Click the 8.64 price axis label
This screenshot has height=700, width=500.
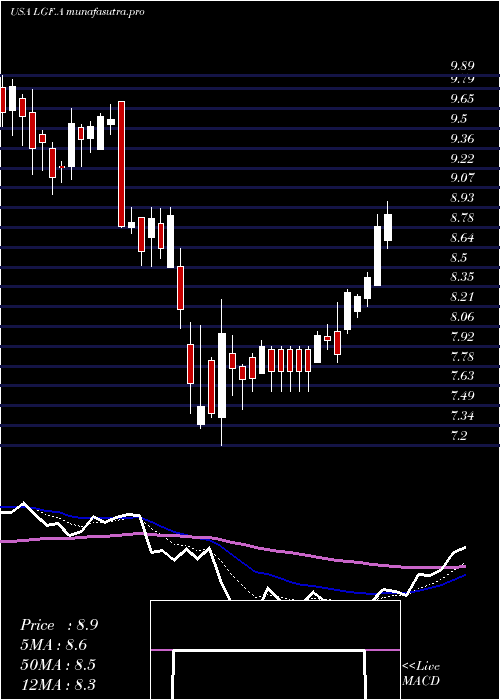click(462, 238)
